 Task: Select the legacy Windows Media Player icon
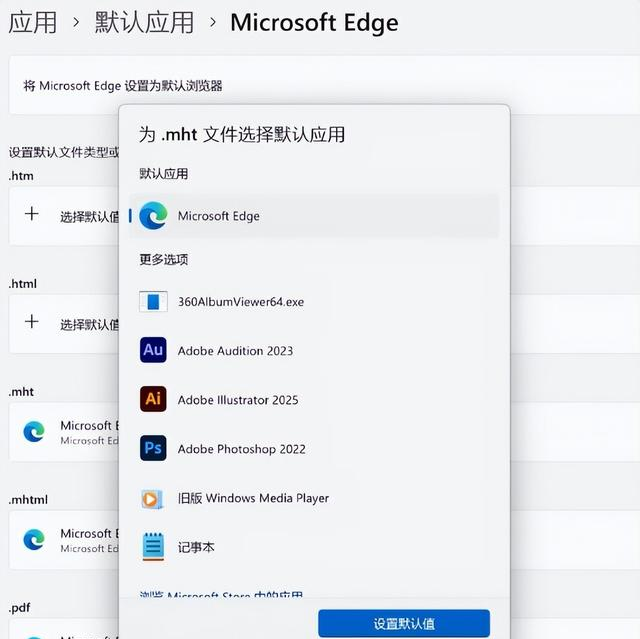coord(152,499)
